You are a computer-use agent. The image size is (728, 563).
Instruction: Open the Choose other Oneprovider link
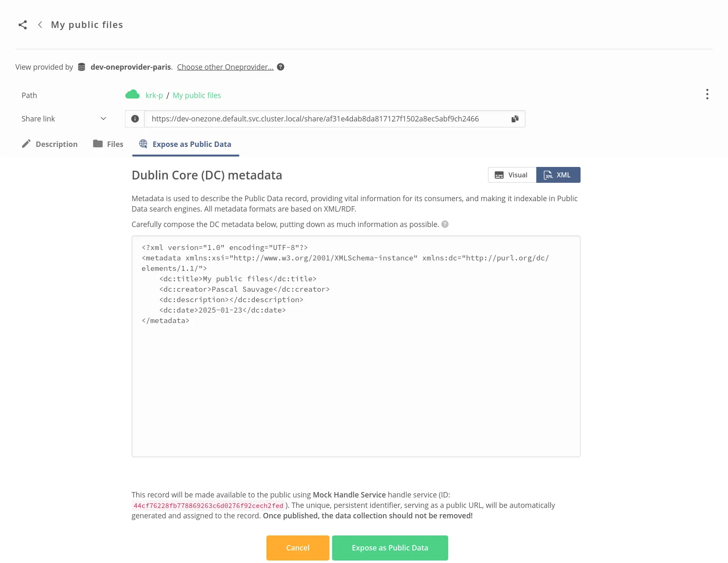[226, 67]
